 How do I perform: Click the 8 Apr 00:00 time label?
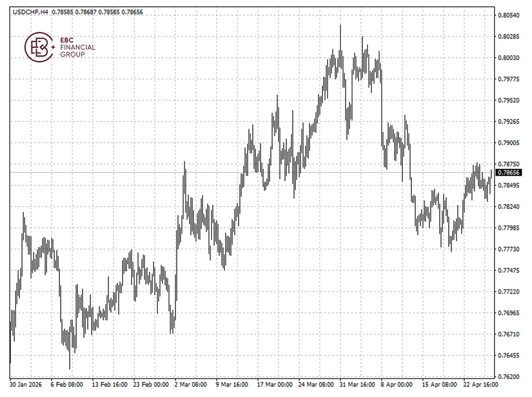(397, 385)
